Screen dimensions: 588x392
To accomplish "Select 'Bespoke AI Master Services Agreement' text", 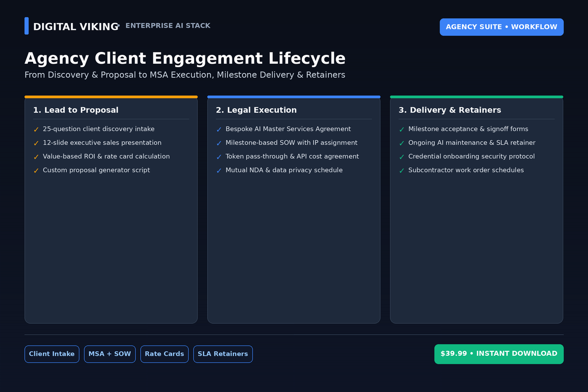I will 288,129.
